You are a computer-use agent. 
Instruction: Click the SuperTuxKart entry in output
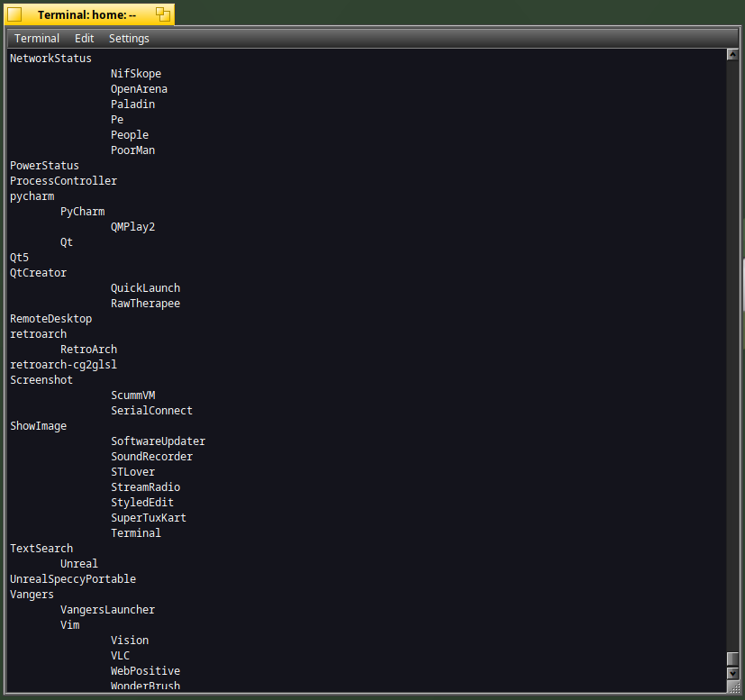(x=149, y=518)
